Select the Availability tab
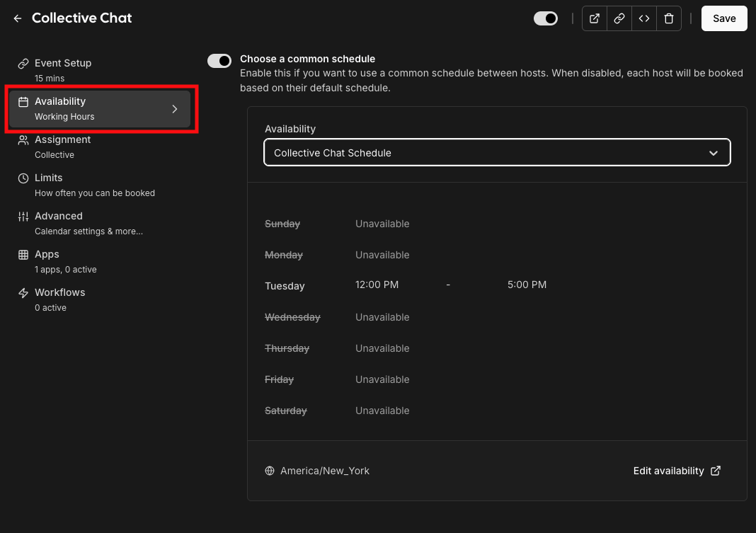Screen dimensions: 756x533 (100, 109)
